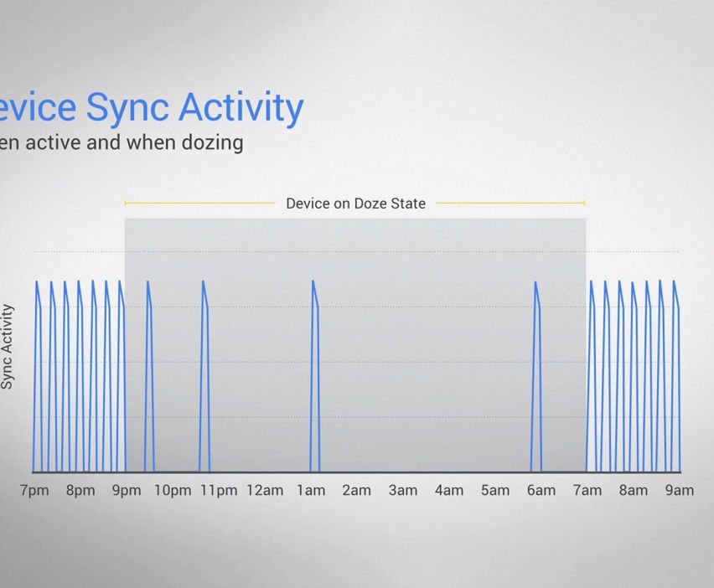The image size is (714, 588).
Task: Pick the 12am label on the time axis
Action: click(265, 490)
